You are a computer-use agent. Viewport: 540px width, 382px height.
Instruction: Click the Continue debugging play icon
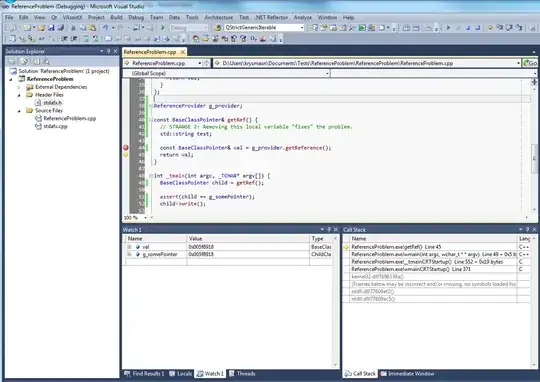click(448, 28)
